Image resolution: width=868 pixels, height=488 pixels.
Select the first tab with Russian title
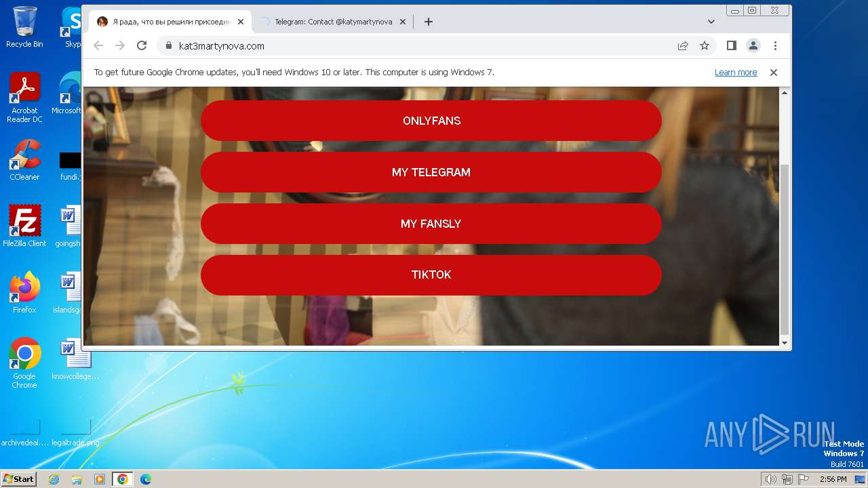[x=171, y=22]
